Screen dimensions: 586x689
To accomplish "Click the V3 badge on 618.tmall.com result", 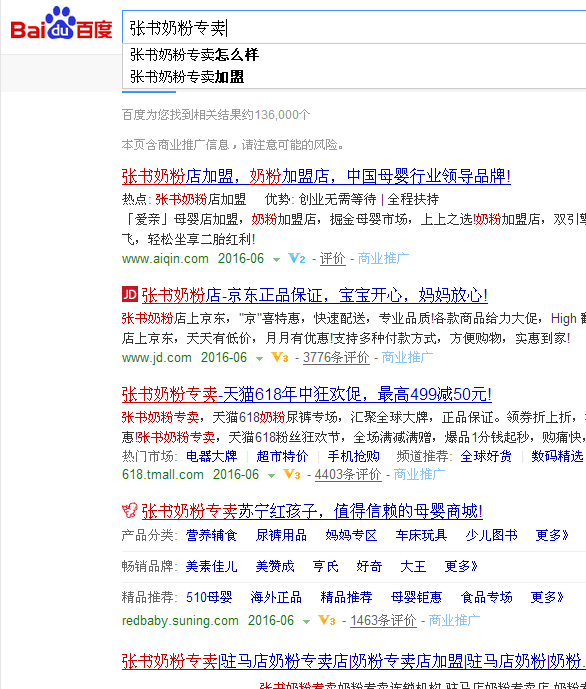I will (x=292, y=474).
